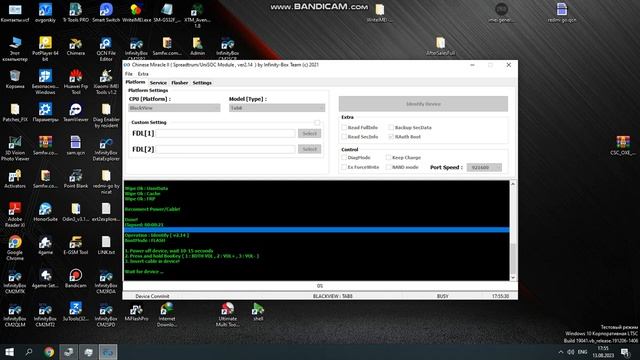Click the log console scroll-up arrow
The height and width of the screenshot is (360, 640).
coord(513,184)
